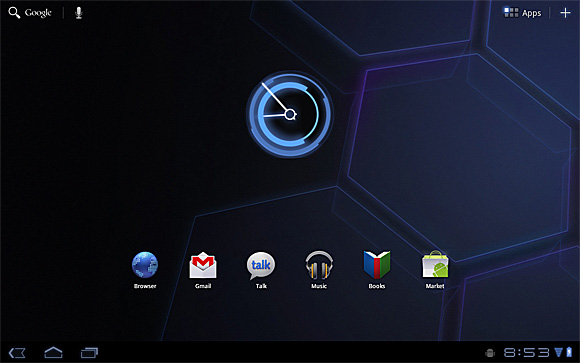The image size is (580, 363).
Task: Open the Apps drawer
Action: pyautogui.click(x=522, y=13)
